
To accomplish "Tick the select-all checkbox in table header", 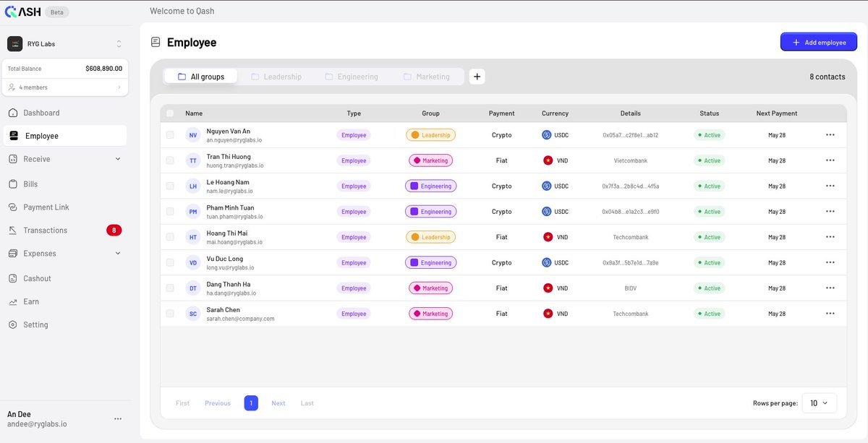I will (x=170, y=113).
